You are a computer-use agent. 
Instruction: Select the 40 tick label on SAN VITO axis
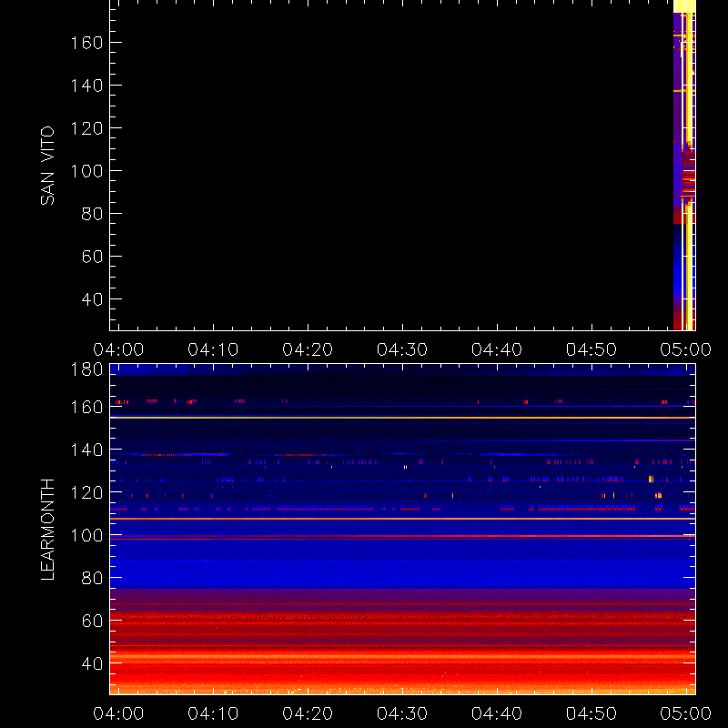click(93, 299)
